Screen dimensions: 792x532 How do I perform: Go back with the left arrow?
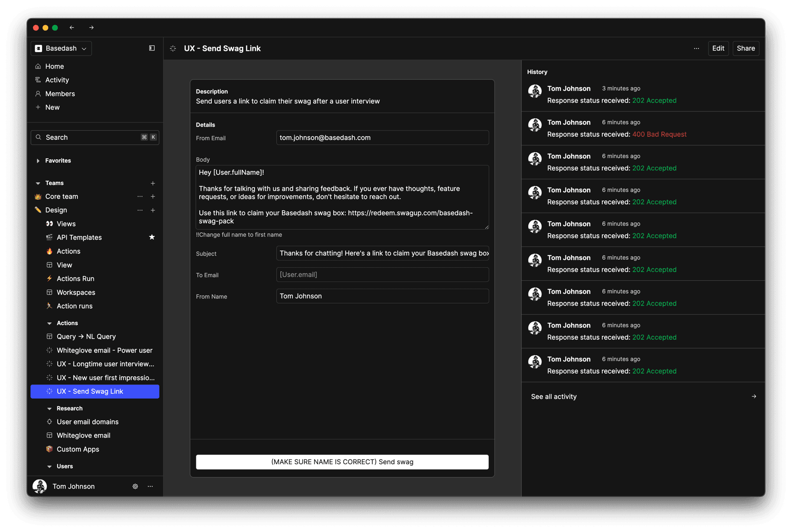pyautogui.click(x=72, y=28)
